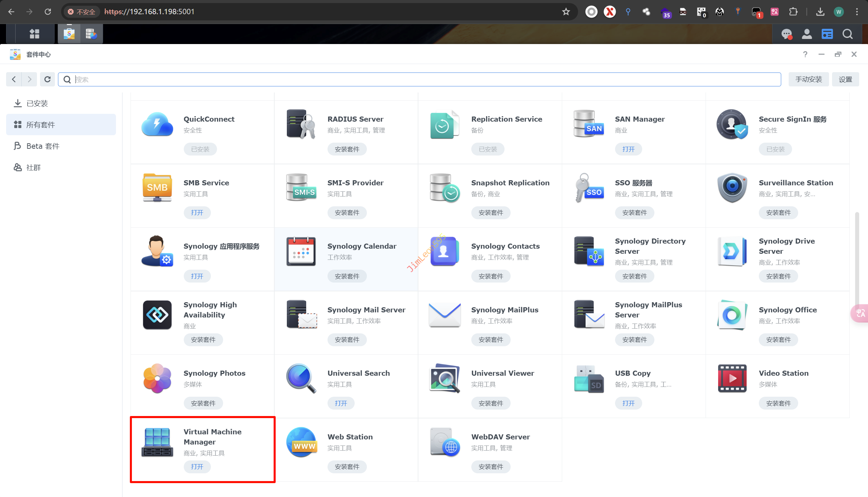Click the package list vertical scrollbar
This screenshot has width=868, height=497.
857,256
